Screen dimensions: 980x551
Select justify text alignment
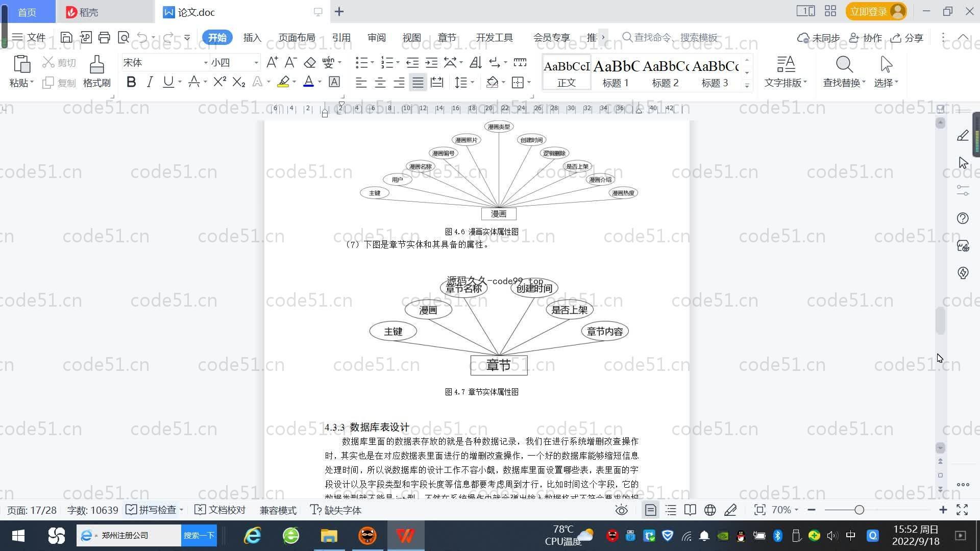click(418, 82)
